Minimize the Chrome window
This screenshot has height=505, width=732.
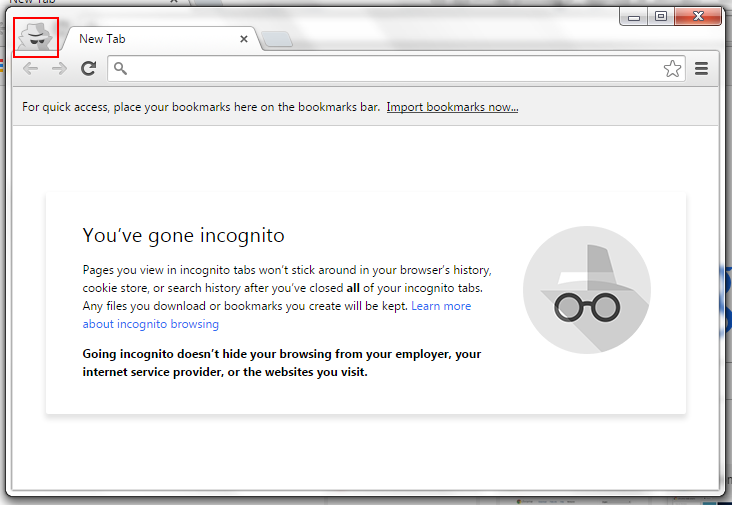[x=633, y=17]
